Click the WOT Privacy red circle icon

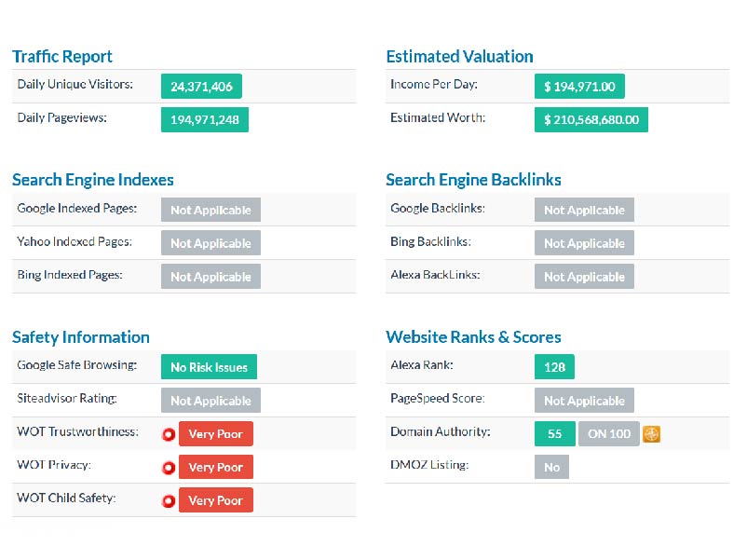coord(169,468)
